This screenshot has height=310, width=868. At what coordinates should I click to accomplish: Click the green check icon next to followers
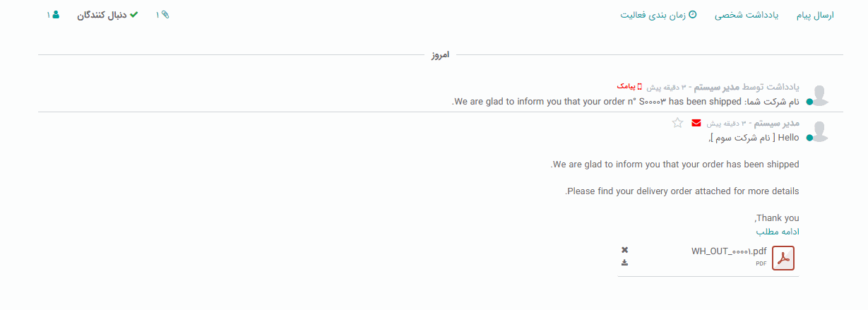134,15
